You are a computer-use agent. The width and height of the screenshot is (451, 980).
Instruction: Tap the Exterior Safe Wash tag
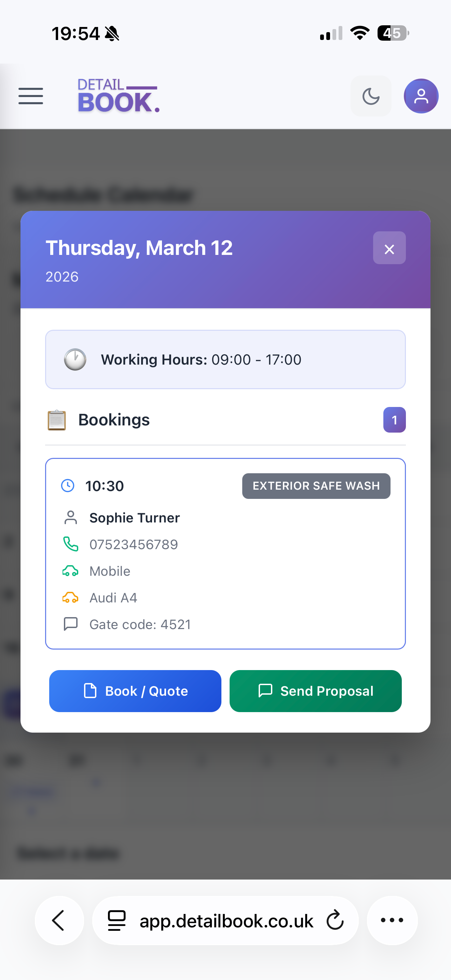[316, 486]
